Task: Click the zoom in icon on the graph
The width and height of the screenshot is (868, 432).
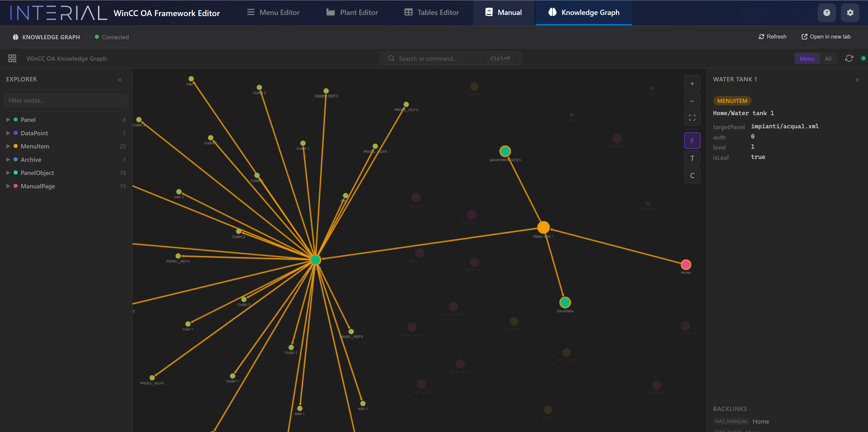Action: tap(693, 83)
